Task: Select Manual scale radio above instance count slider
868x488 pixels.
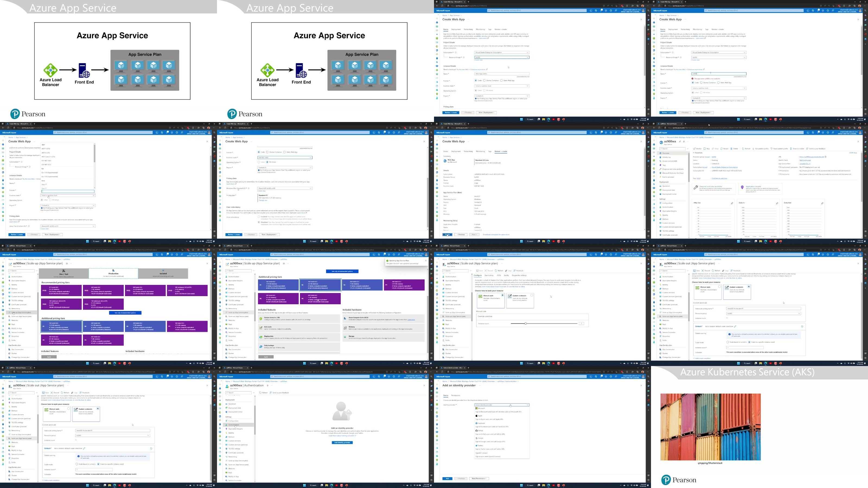Action: pos(503,295)
